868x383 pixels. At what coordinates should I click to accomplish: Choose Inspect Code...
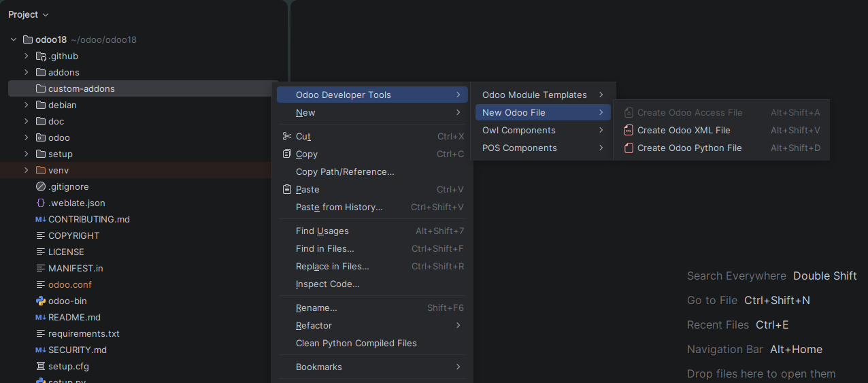coord(373,284)
